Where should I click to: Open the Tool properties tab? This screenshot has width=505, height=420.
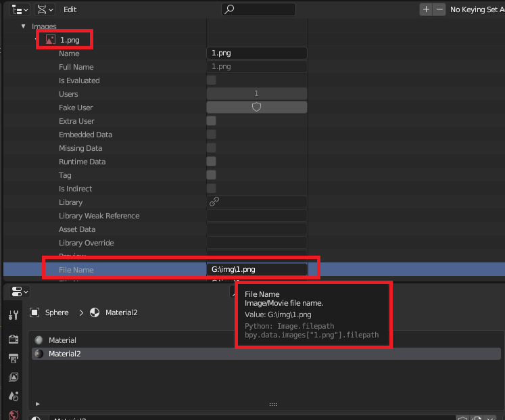14,314
